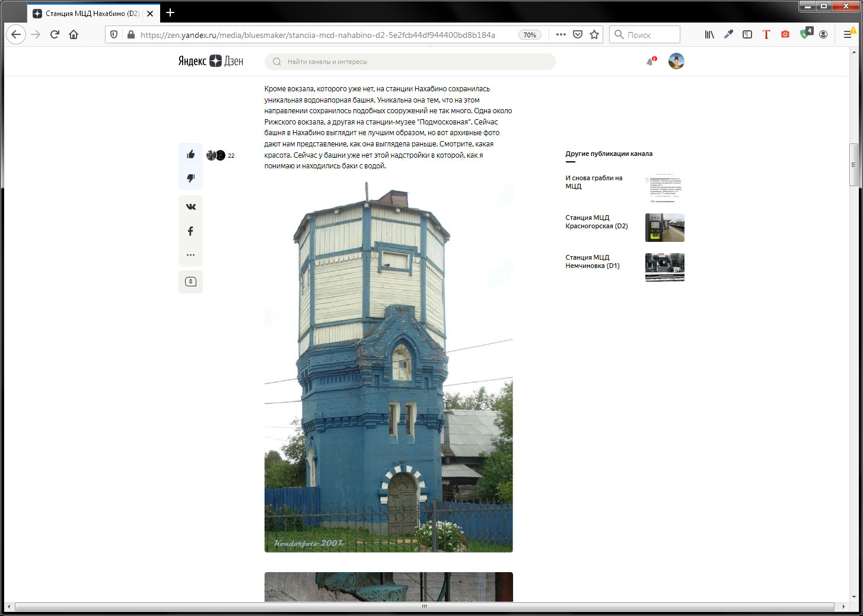Open page actions three-dot menu

click(x=561, y=34)
